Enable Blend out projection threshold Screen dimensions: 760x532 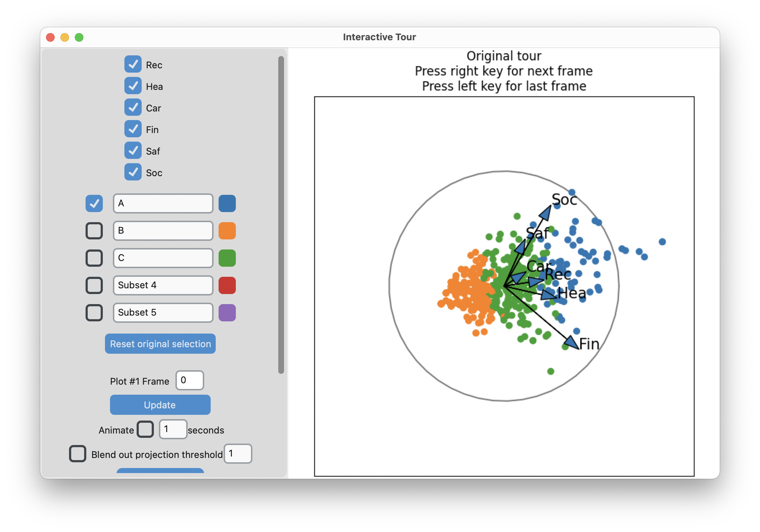coord(77,454)
